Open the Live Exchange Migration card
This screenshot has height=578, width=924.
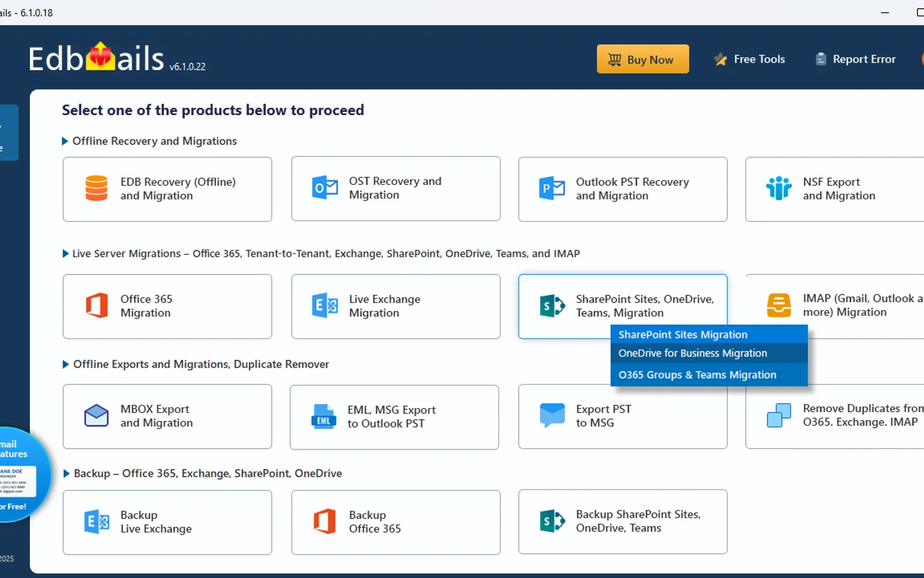(x=396, y=306)
